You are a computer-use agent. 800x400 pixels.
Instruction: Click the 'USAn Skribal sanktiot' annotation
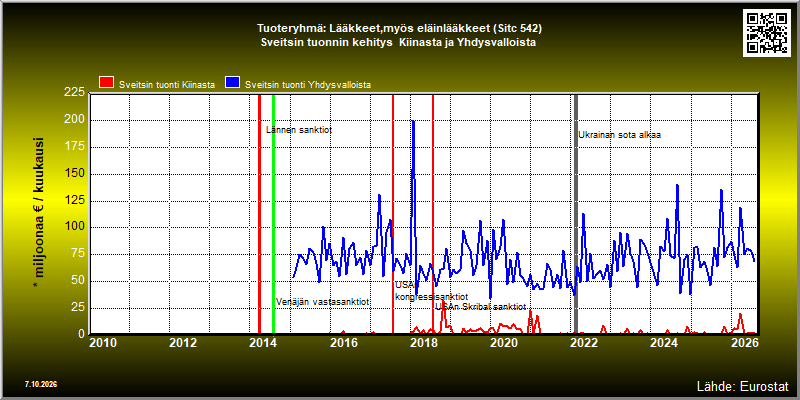481,307
